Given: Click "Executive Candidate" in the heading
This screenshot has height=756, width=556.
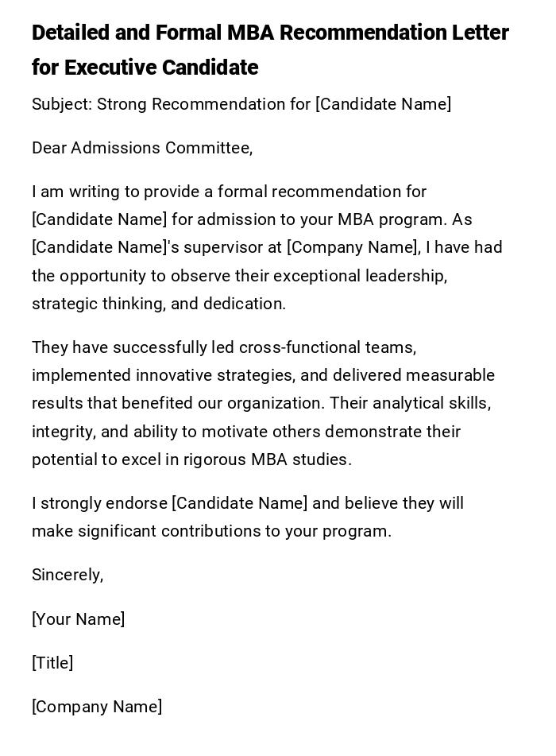Looking at the screenshot, I should (161, 68).
